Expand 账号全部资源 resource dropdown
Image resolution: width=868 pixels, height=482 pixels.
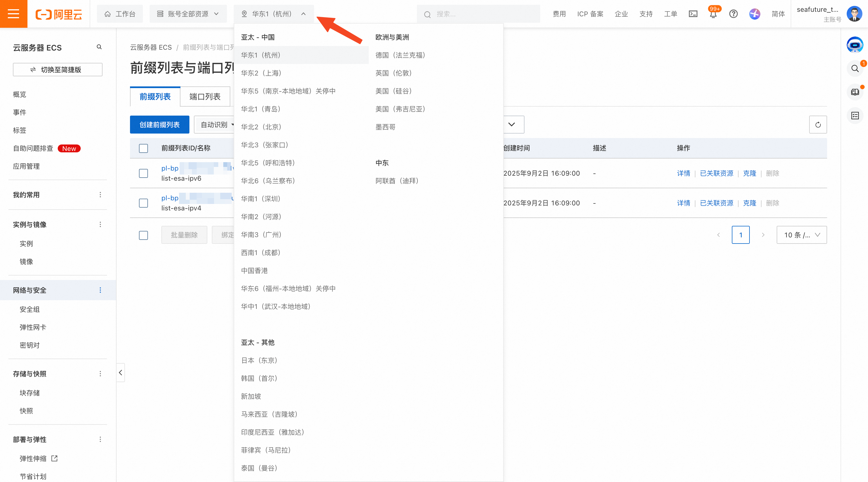click(188, 14)
